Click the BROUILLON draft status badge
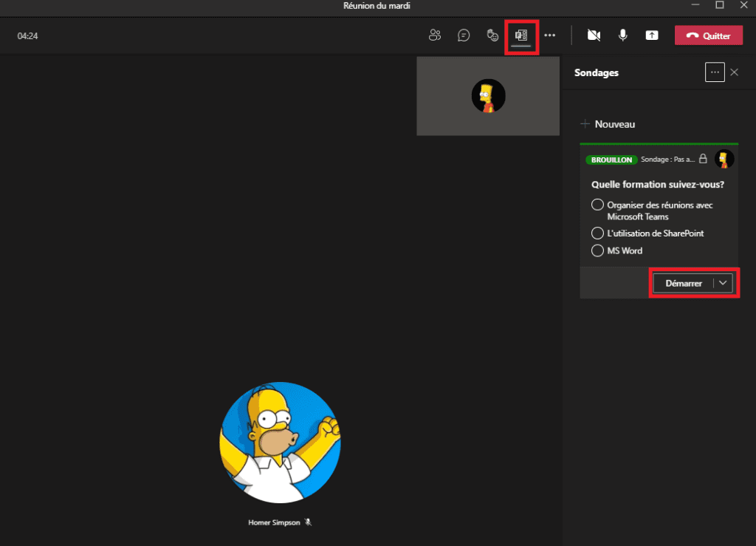This screenshot has width=756, height=546. coord(611,160)
